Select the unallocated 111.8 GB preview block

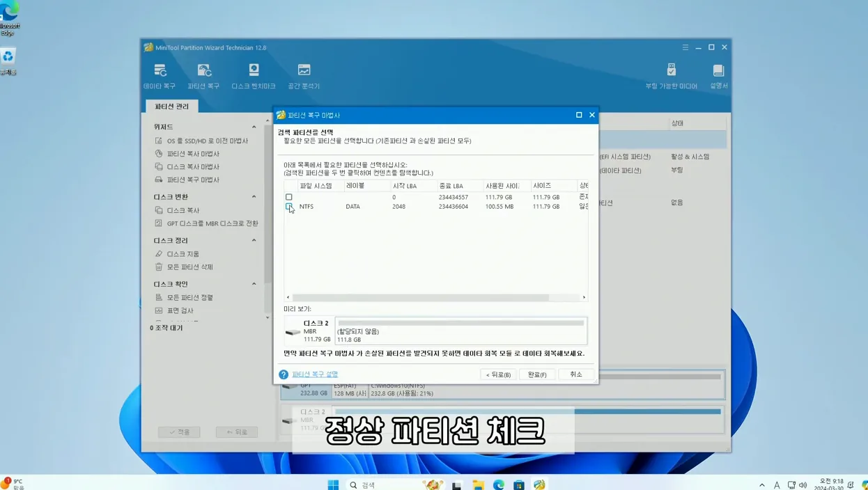[x=461, y=331]
